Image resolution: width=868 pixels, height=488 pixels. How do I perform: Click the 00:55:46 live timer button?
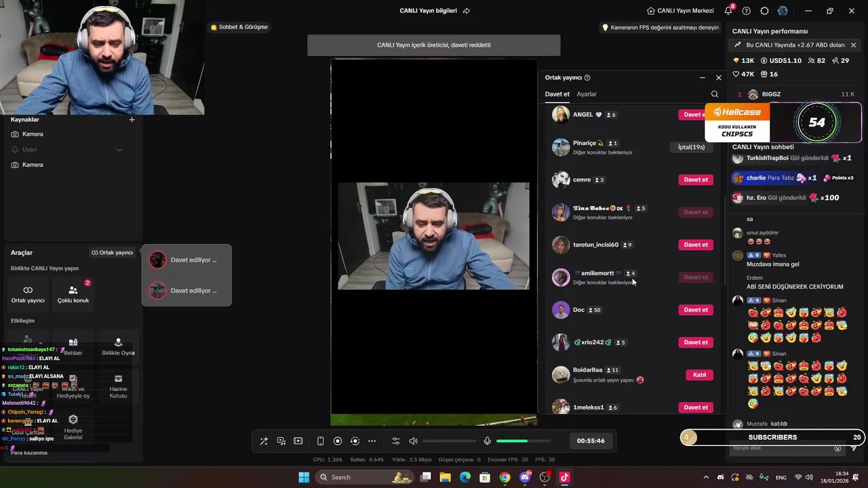pyautogui.click(x=591, y=441)
